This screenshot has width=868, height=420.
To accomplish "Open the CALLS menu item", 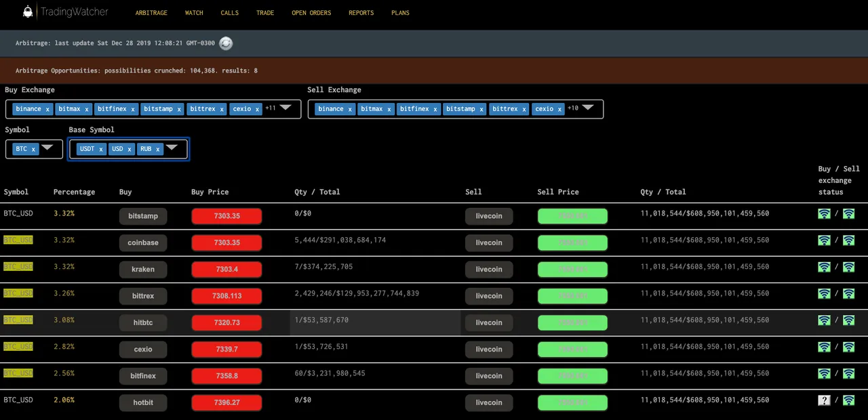I will [x=229, y=13].
